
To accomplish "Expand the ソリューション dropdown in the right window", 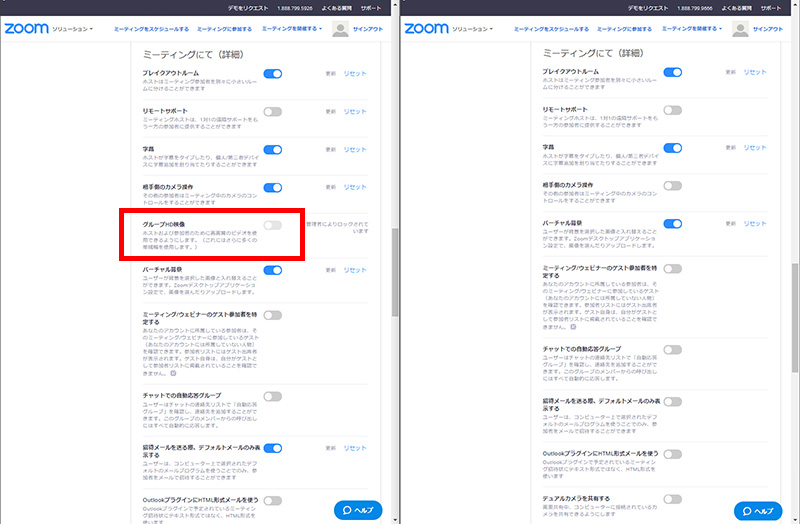I will click(473, 30).
